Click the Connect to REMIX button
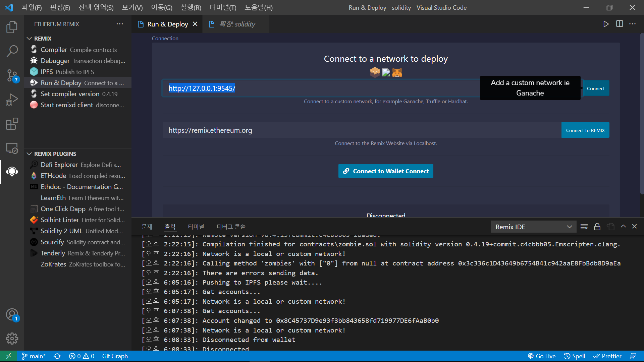Image resolution: width=644 pixels, height=362 pixels. point(585,130)
